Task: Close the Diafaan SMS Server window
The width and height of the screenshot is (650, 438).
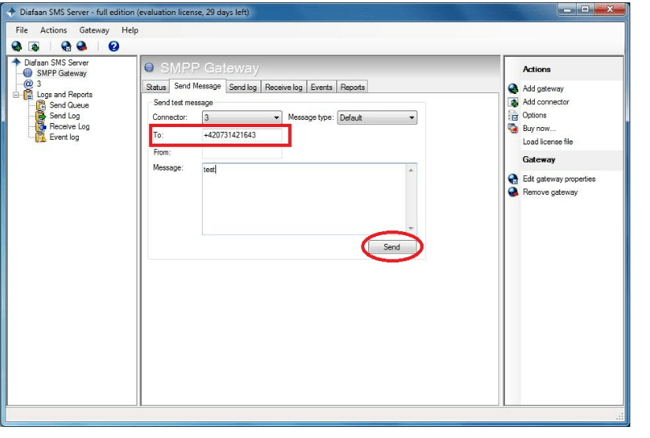Action: (x=609, y=9)
